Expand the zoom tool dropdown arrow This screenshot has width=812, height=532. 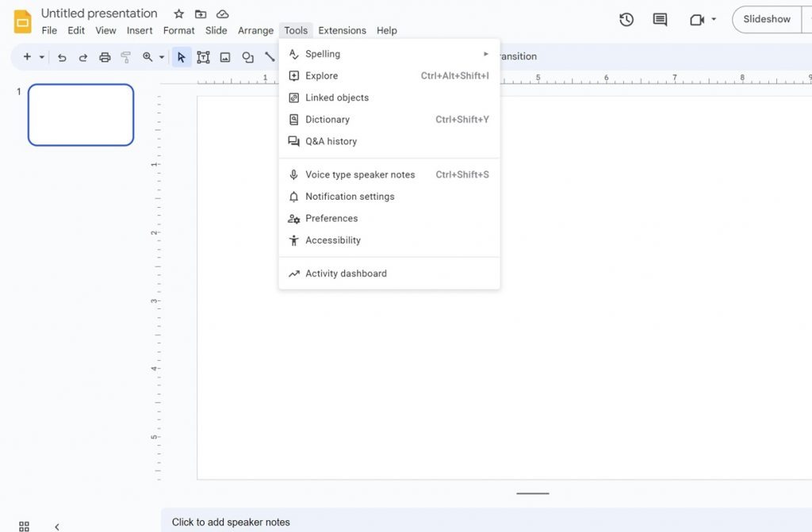click(162, 56)
